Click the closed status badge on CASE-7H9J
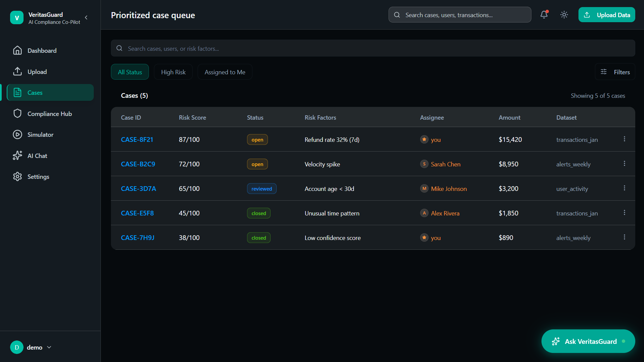This screenshot has width=644, height=362. point(259,238)
